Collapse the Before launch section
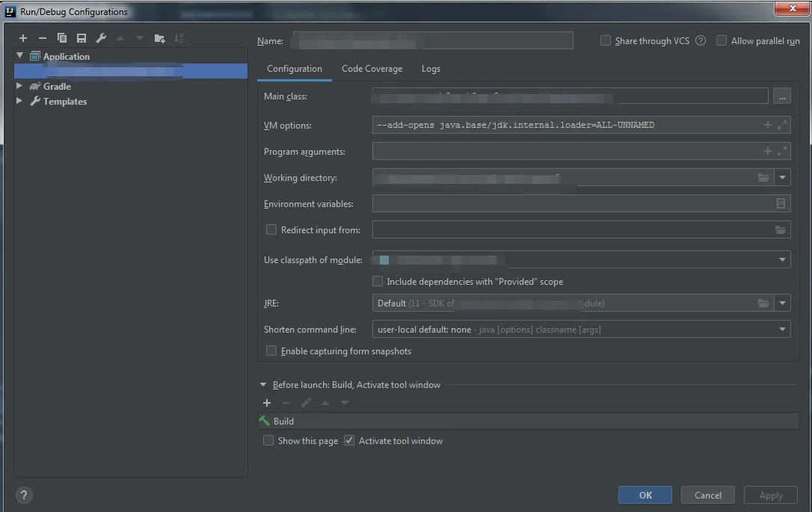 tap(263, 385)
